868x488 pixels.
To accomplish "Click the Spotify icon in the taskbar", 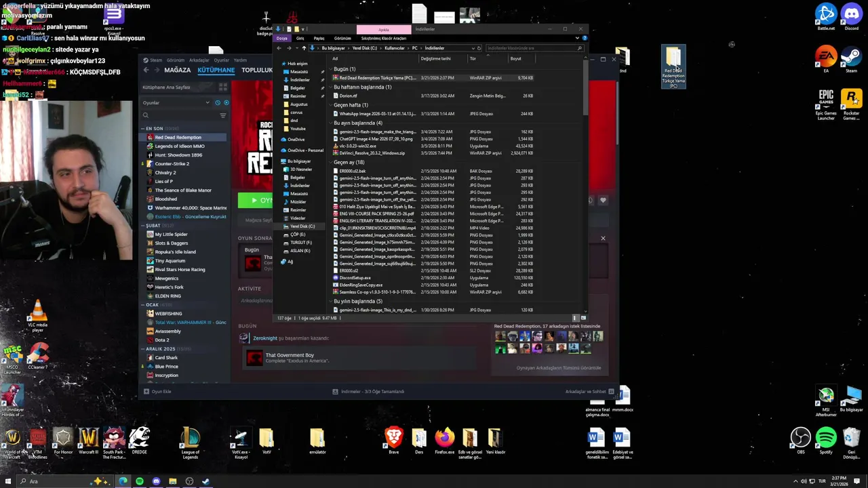I will [x=140, y=481].
